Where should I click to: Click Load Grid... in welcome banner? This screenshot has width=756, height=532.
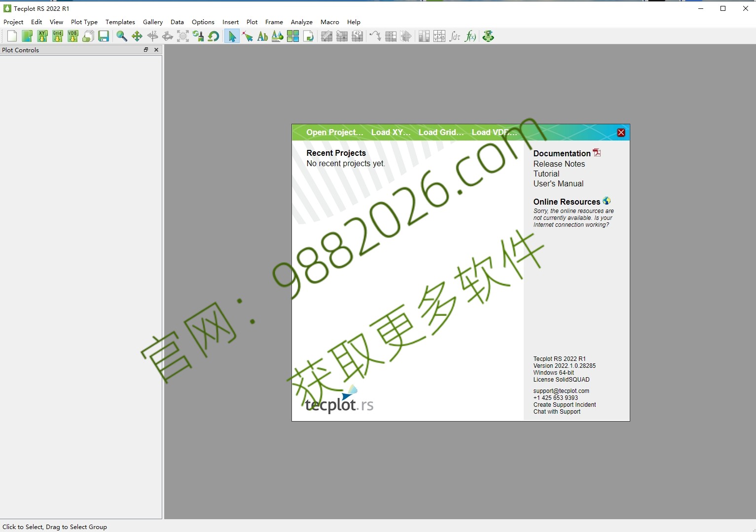(x=441, y=132)
